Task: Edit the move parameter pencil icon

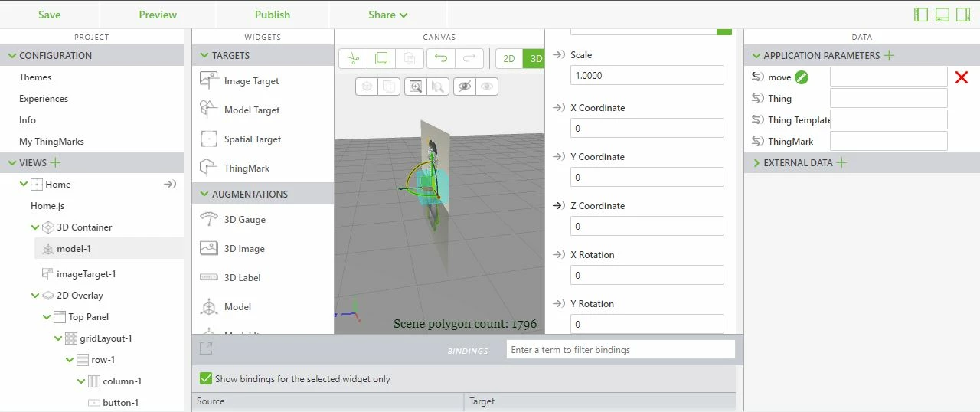Action: coord(802,77)
